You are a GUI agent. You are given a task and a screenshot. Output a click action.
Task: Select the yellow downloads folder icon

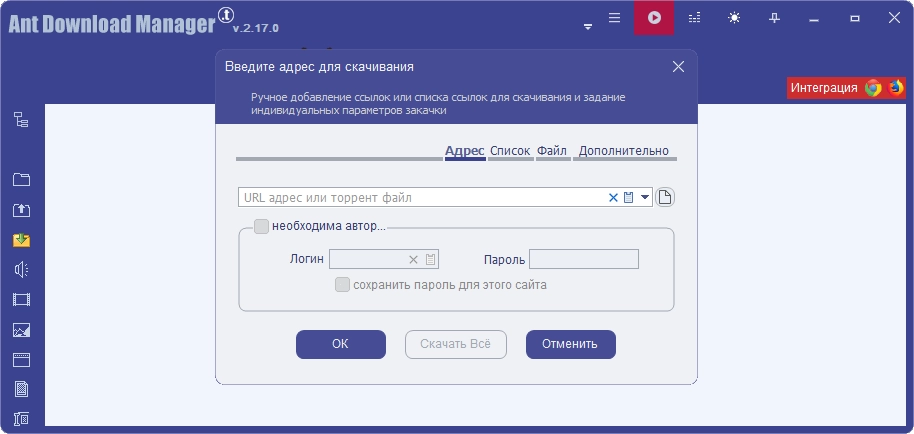click(22, 239)
